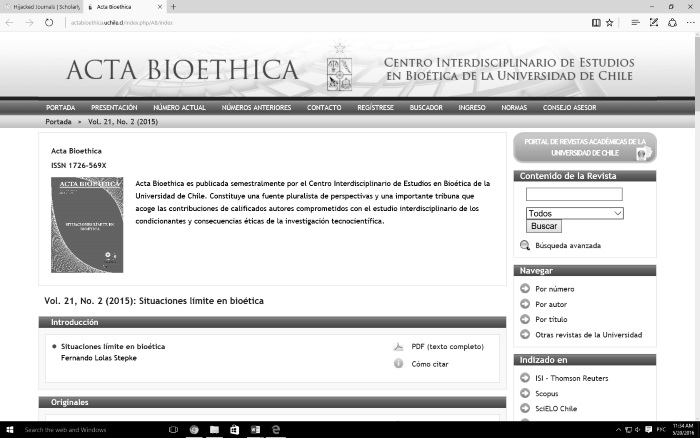The width and height of the screenshot is (700, 438).
Task: Open BUSCADOR menu item
Action: click(x=426, y=108)
